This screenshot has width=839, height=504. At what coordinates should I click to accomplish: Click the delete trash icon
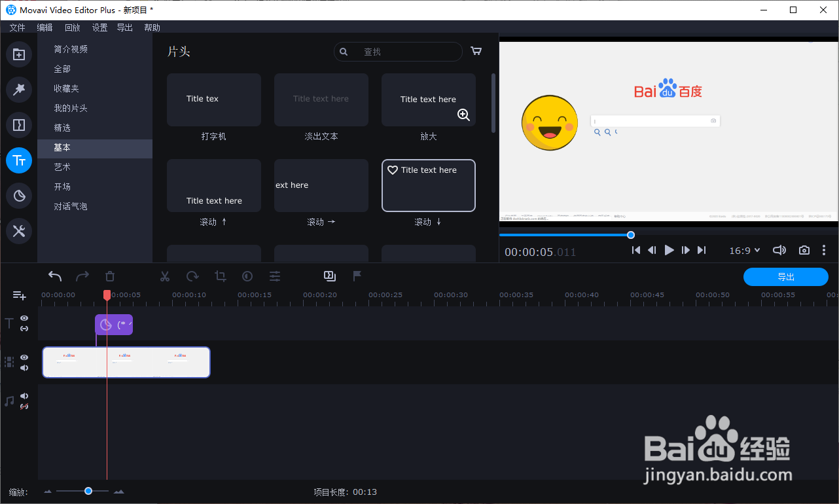pos(110,276)
